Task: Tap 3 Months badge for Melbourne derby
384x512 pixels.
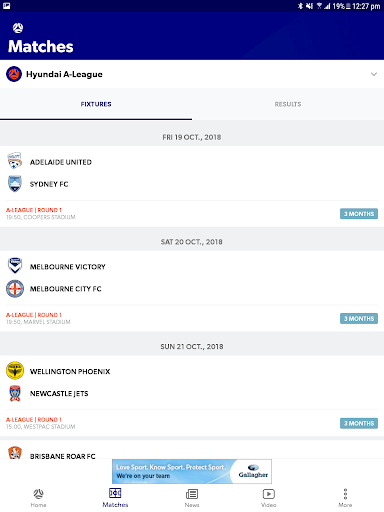Action: pos(359,318)
